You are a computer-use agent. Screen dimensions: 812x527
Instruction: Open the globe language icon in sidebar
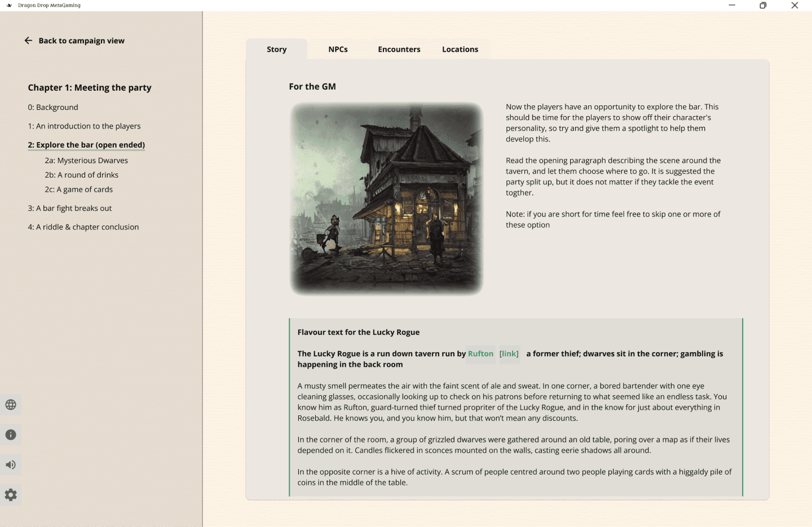[11, 405]
